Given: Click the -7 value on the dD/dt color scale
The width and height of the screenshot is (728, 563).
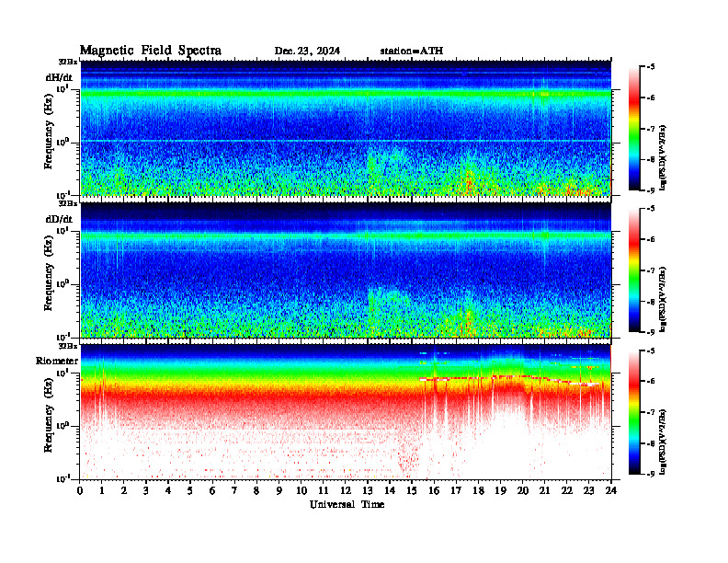Looking at the screenshot, I should click(652, 270).
